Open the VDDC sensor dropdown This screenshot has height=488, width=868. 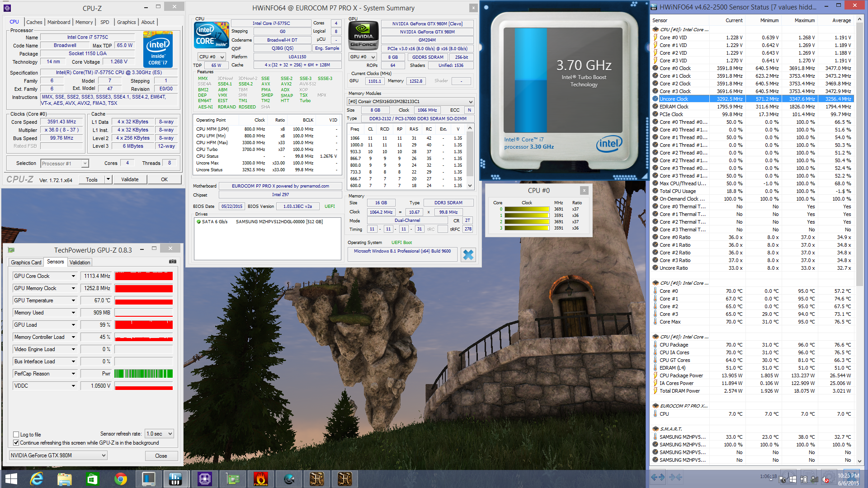(73, 386)
